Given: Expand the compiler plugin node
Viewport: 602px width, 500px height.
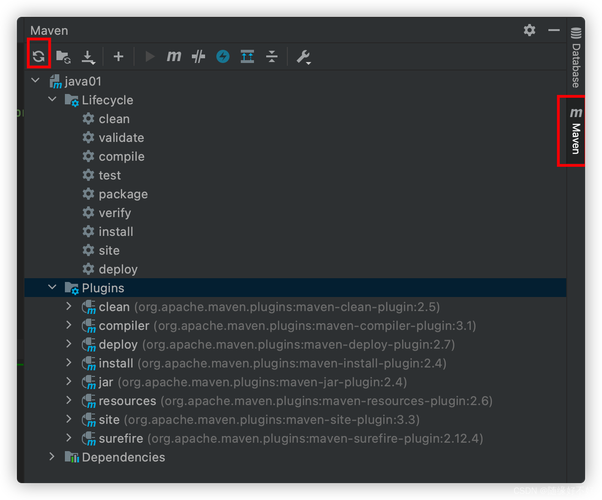Looking at the screenshot, I should (69, 325).
